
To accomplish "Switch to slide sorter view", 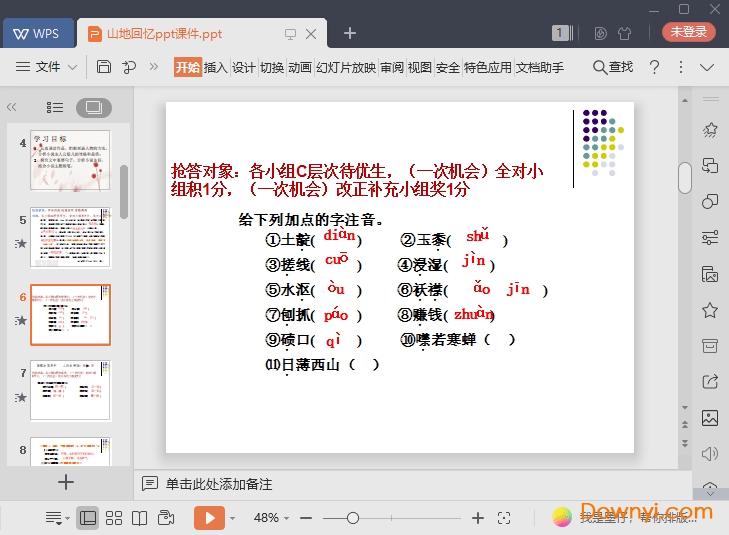I will point(114,518).
